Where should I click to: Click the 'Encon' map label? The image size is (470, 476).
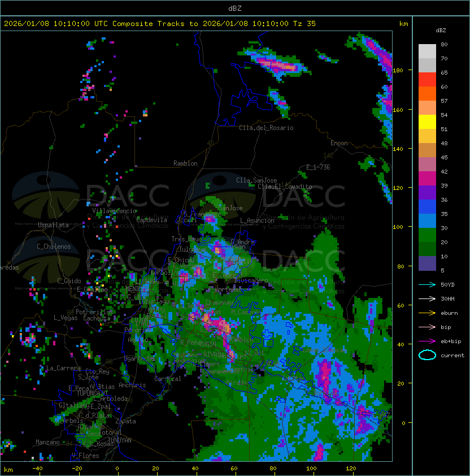(339, 143)
